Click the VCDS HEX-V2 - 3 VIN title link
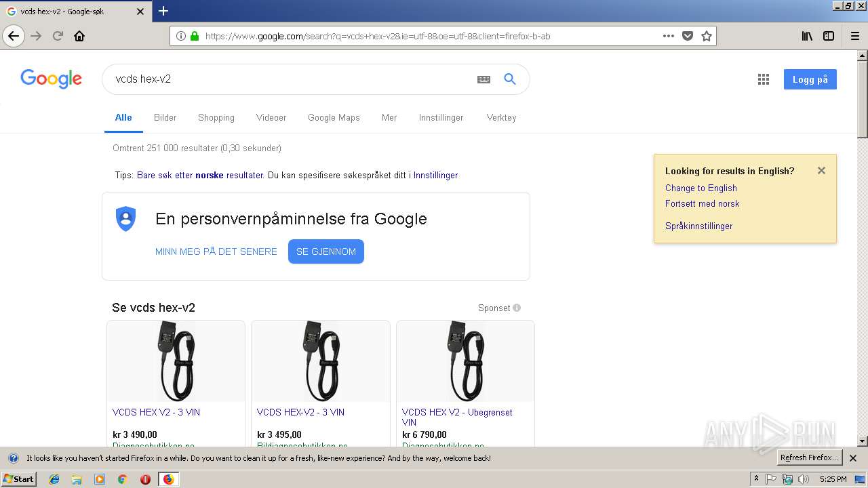 click(x=300, y=412)
